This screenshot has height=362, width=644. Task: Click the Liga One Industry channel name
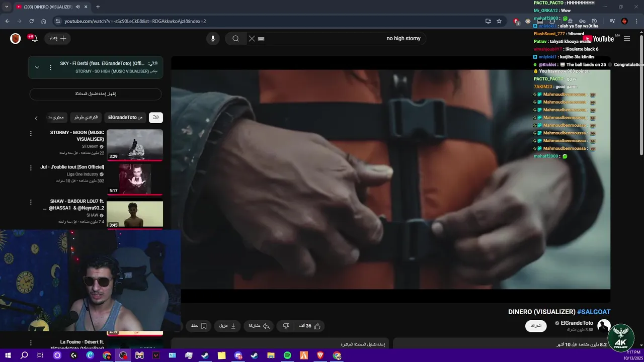[x=83, y=174]
